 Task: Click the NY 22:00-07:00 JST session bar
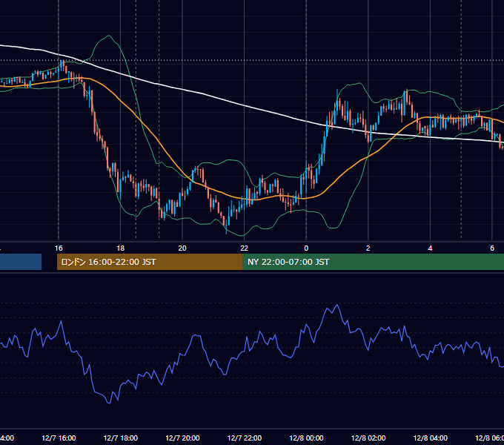tap(373, 262)
